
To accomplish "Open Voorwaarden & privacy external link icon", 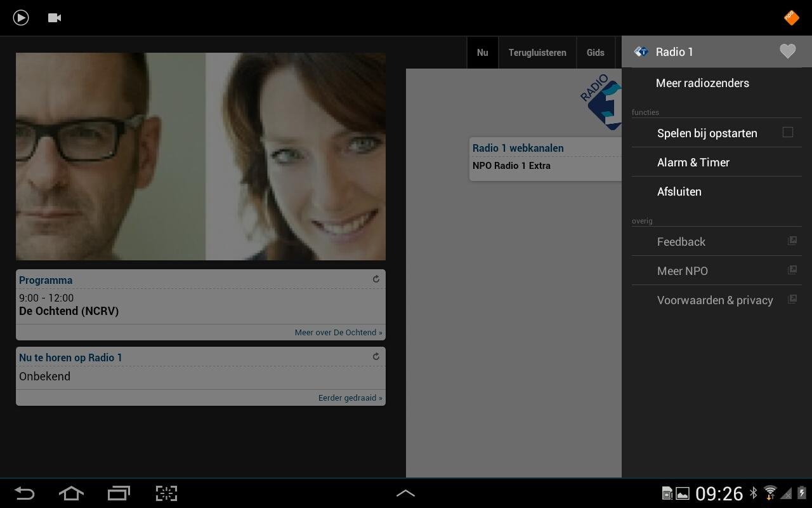I will (792, 299).
